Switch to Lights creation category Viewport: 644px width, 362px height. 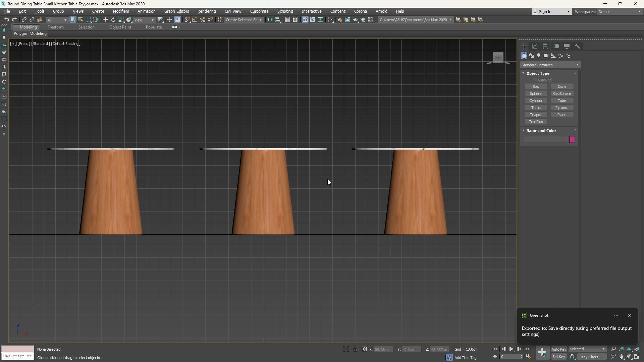[539, 56]
